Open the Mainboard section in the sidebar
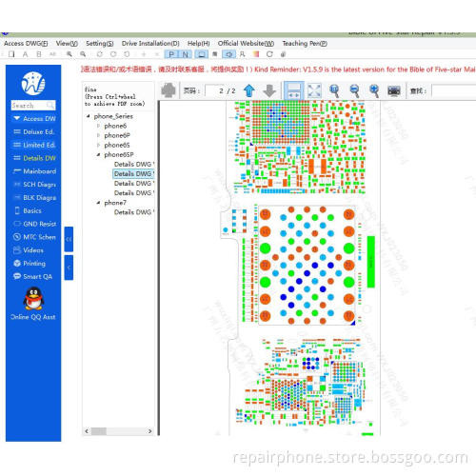Image resolution: width=476 pixels, height=476 pixels. (35, 171)
